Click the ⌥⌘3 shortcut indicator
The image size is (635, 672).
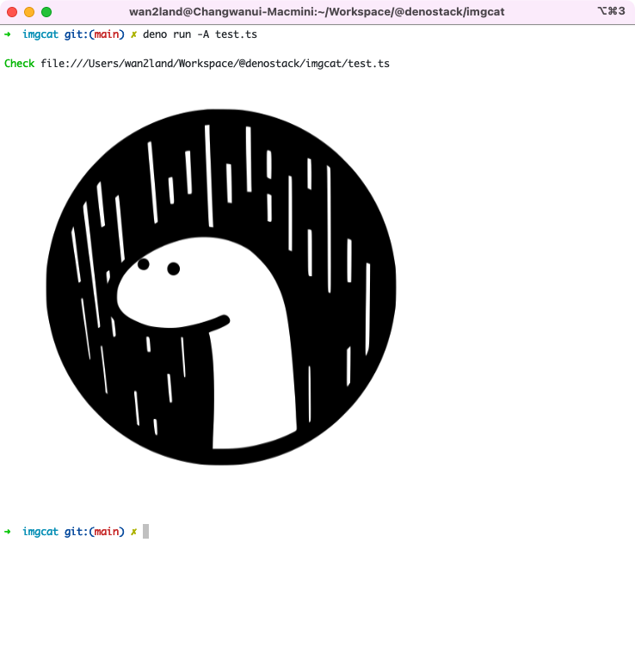click(612, 10)
